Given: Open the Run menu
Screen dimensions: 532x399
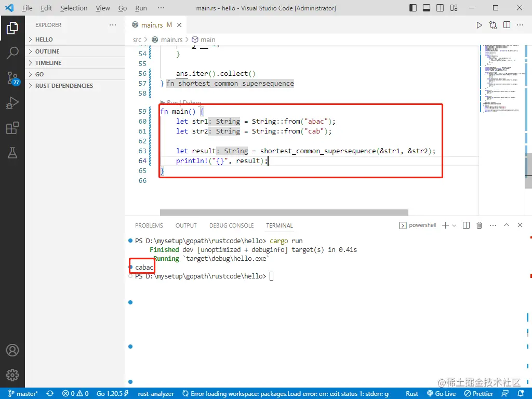Looking at the screenshot, I should pos(141,8).
